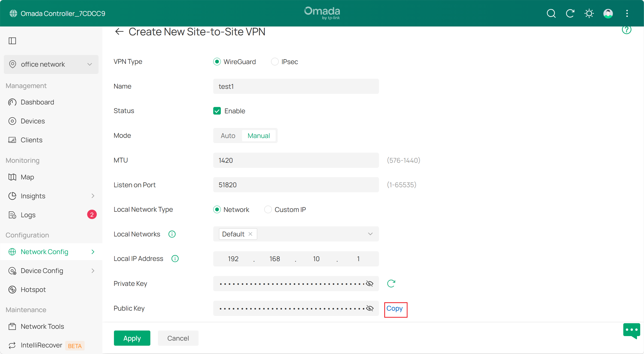Open the help question mark icon

627,30
